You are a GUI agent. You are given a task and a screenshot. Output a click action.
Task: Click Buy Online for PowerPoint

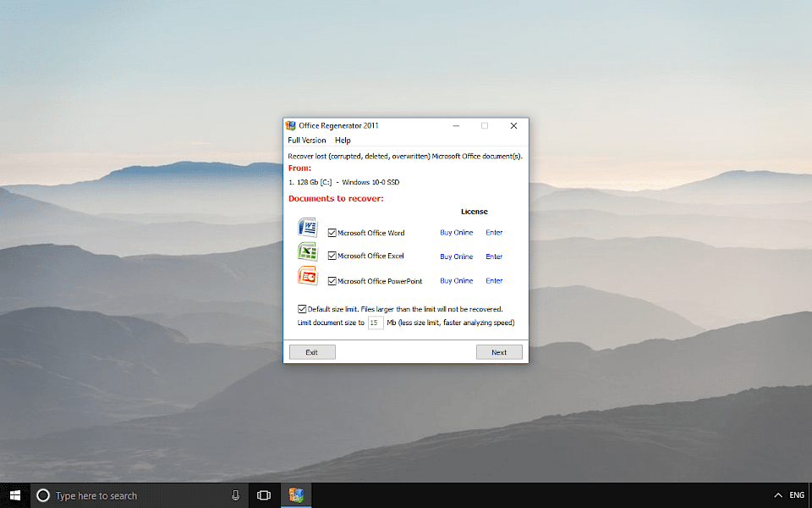pyautogui.click(x=456, y=280)
